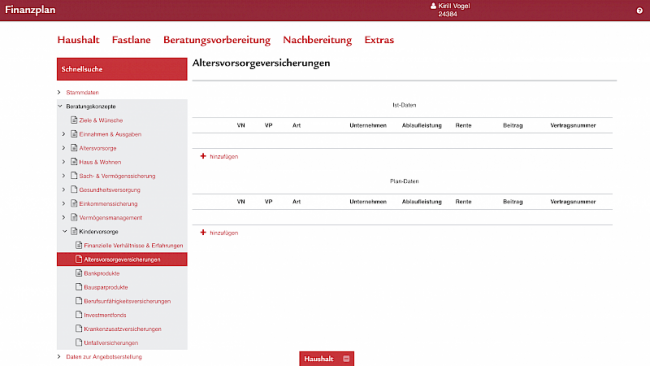Click hinzufügen link under Plan-Daten

(x=224, y=233)
